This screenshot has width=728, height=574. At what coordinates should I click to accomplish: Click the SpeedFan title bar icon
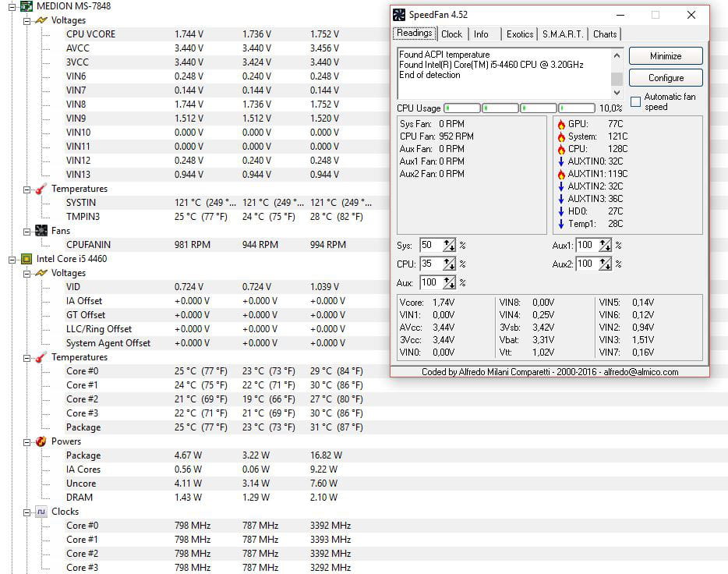tap(399, 15)
